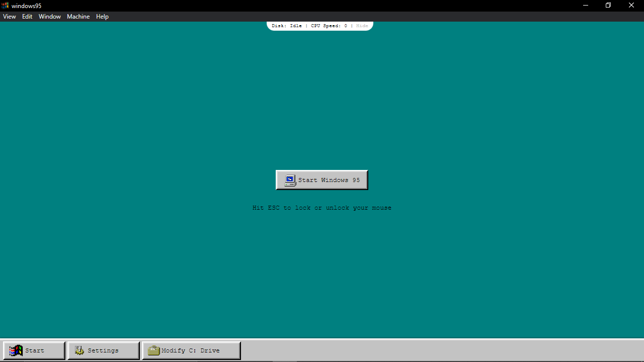
Task: Click the folder icon on Modify C: Drive
Action: point(154,350)
